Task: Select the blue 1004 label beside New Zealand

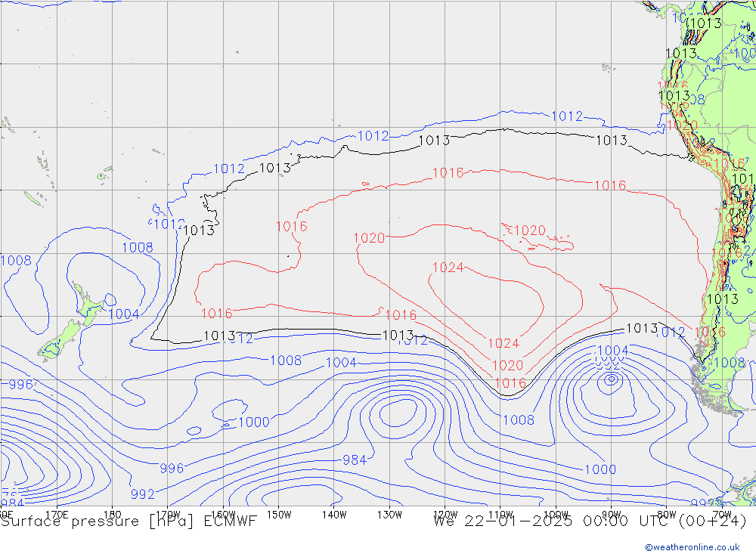Action: click(124, 314)
